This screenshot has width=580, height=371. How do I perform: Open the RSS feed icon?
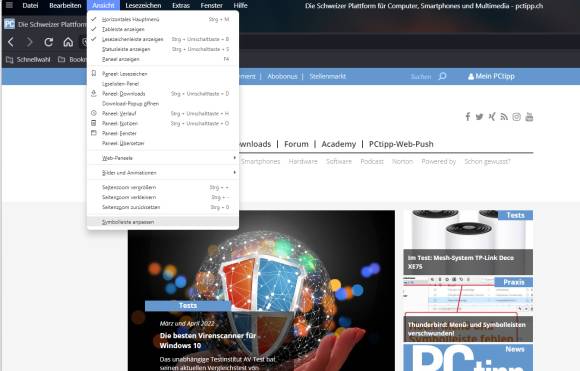coord(504,117)
